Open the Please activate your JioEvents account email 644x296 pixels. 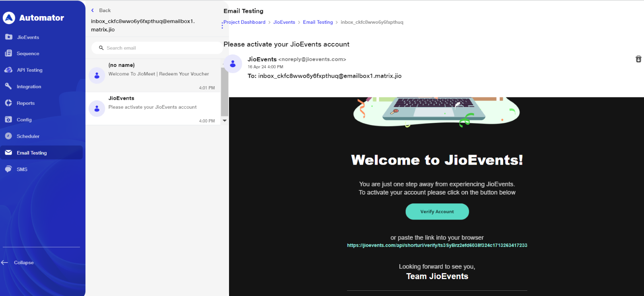click(153, 109)
